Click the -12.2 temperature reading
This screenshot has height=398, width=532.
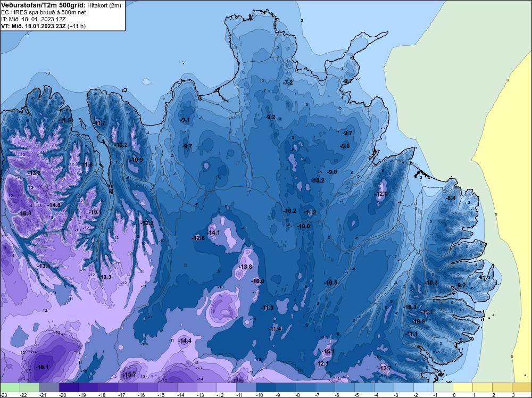pyautogui.click(x=147, y=223)
